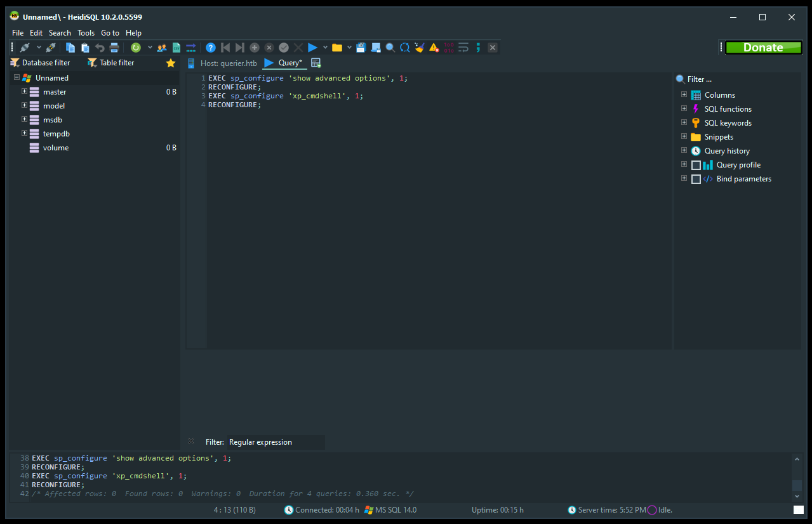Open the User manager icon
This screenshot has height=524, width=812.
pos(162,48)
